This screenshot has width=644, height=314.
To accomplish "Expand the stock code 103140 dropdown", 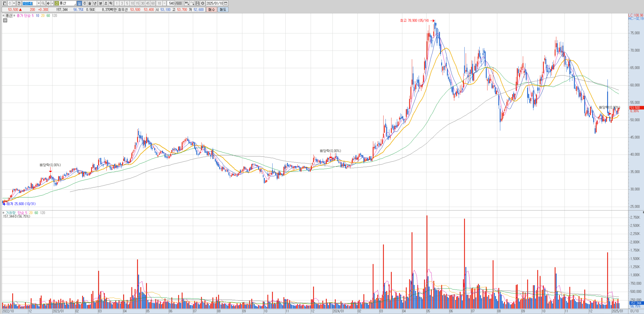I will (x=38, y=3).
